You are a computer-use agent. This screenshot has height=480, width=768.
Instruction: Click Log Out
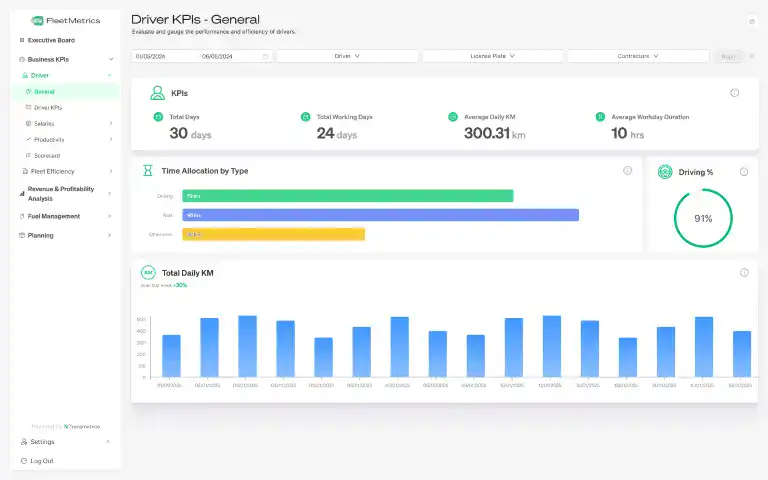pyautogui.click(x=42, y=461)
